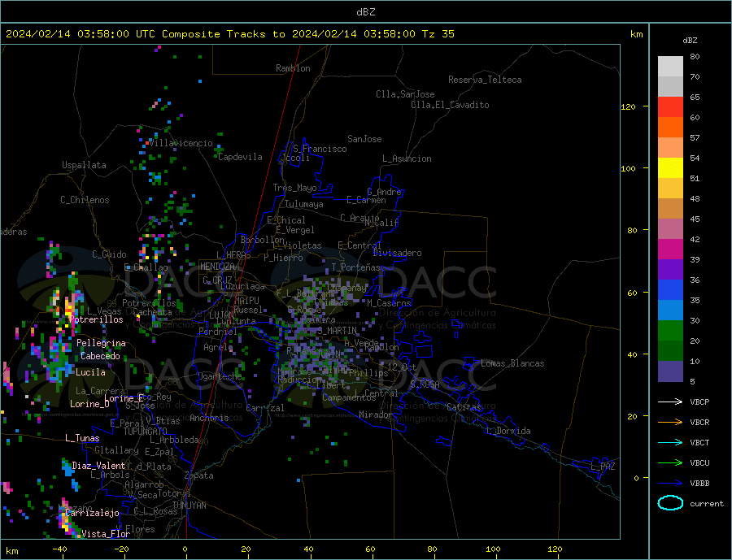Image resolution: width=732 pixels, height=560 pixels.
Task: Click the Clla.El_Cavadito label
Action: coord(450,105)
